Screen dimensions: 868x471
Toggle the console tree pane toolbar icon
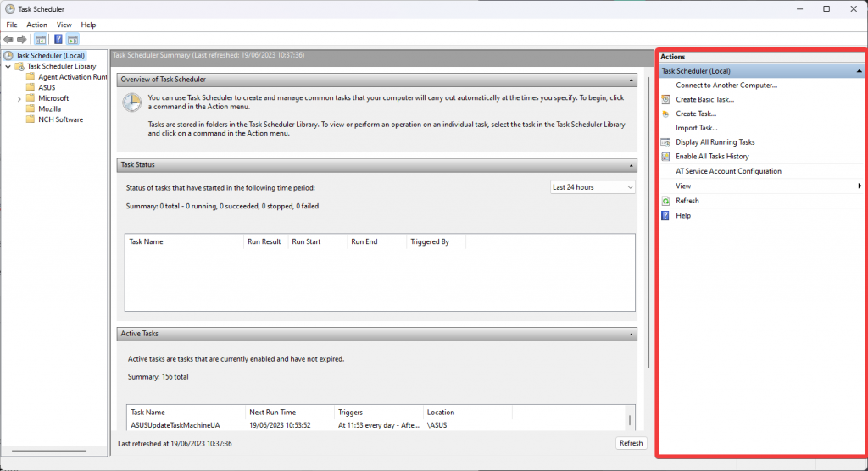tap(41, 39)
